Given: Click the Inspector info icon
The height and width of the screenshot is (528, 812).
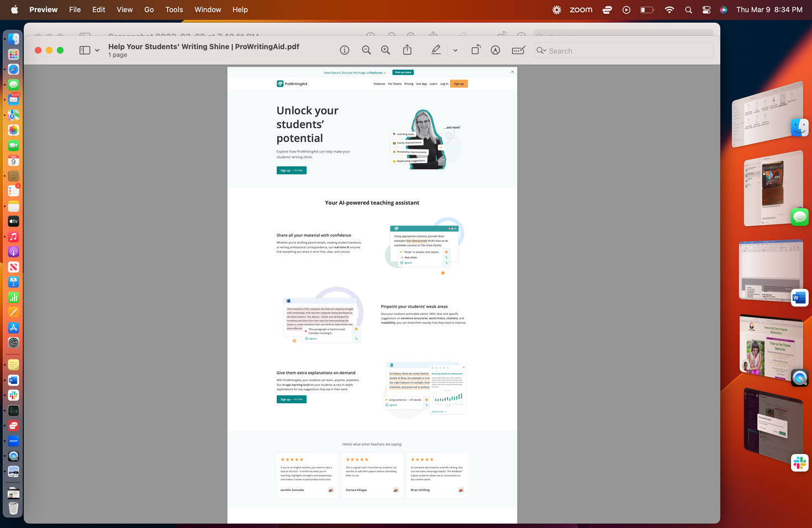Looking at the screenshot, I should coord(345,50).
